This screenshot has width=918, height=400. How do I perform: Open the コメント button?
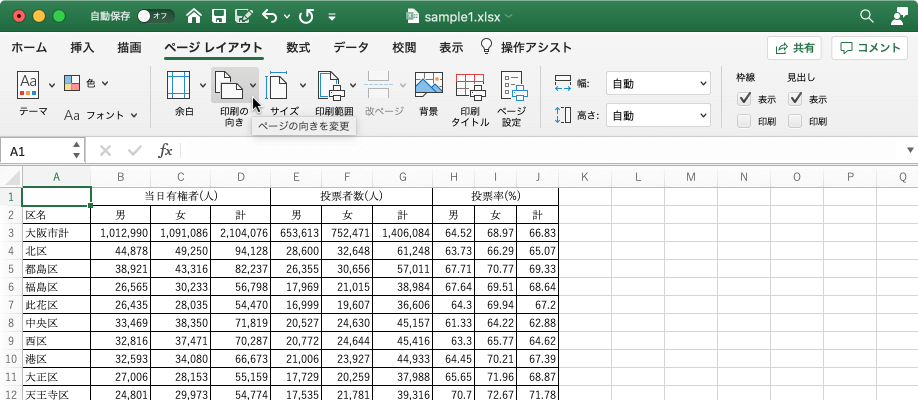[x=869, y=48]
